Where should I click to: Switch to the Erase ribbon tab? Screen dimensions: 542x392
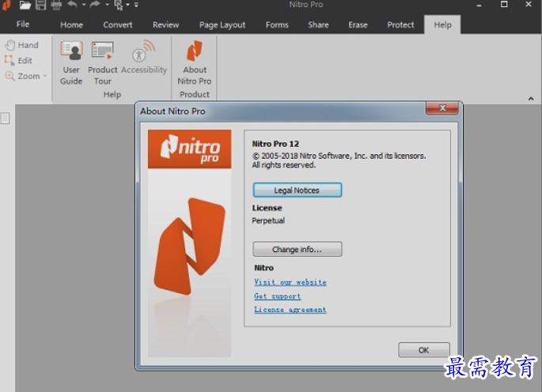tap(358, 24)
